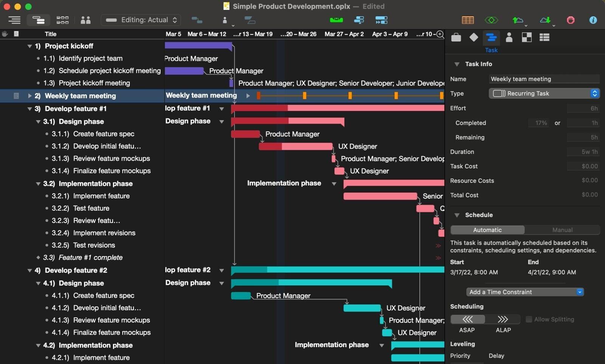605x364 pixels.
Task: Collapse Develop feature #1 in outline
Action: click(29, 109)
